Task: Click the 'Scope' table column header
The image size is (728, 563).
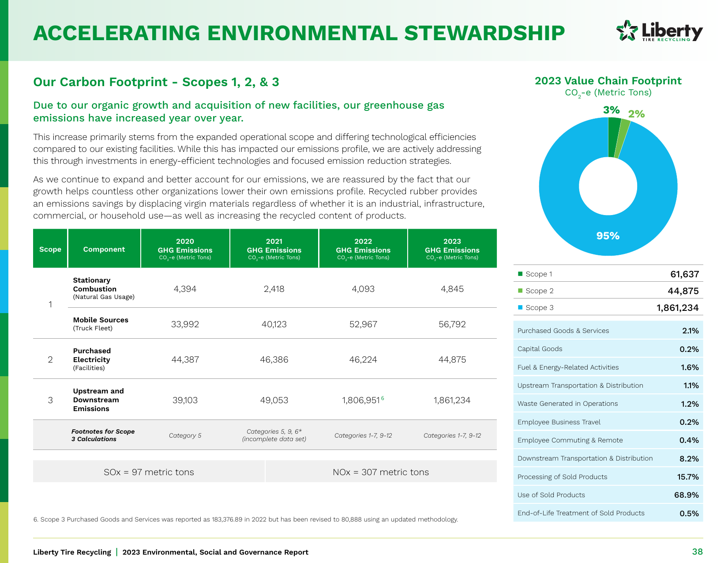Action: click(50, 249)
